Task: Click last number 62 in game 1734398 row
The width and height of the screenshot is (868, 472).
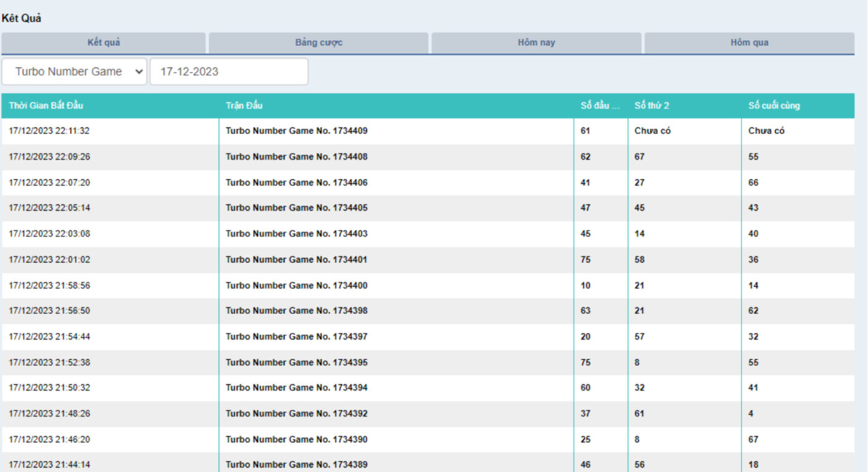Action: (x=753, y=311)
